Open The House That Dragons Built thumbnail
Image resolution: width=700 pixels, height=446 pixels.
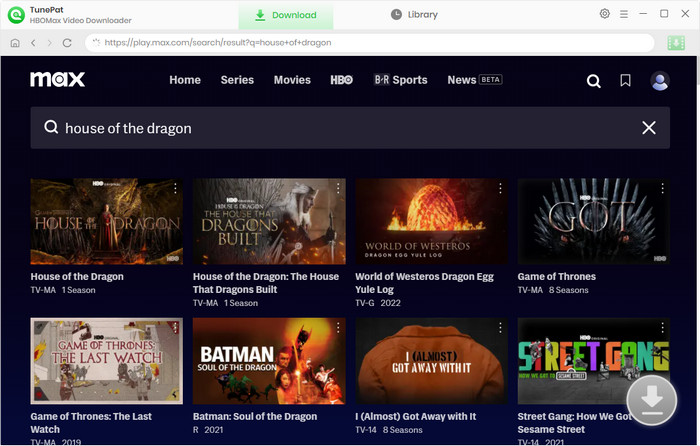[269, 221]
